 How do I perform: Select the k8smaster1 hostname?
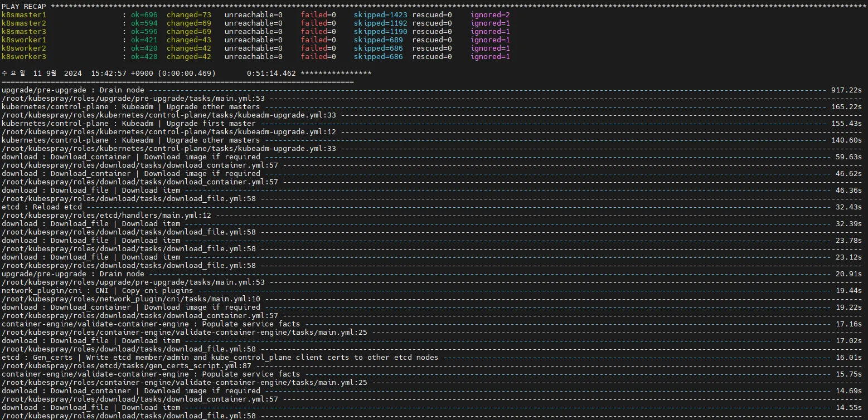(24, 15)
